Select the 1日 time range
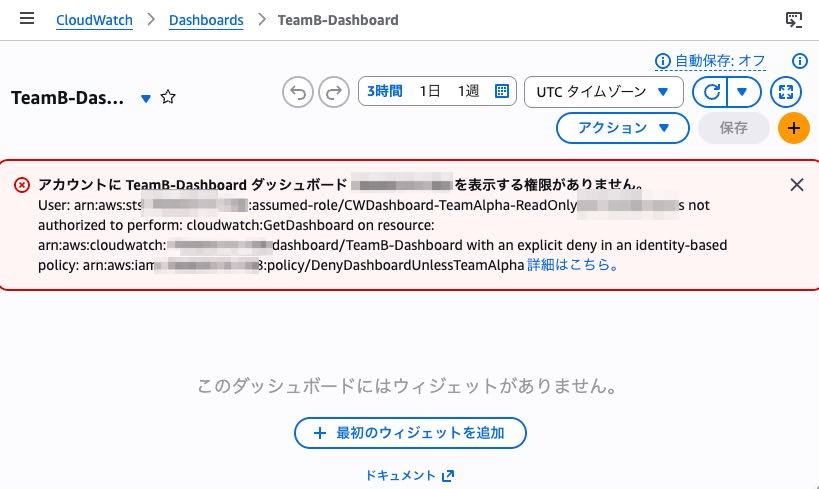Screen dimensions: 819x489 (x=429, y=91)
